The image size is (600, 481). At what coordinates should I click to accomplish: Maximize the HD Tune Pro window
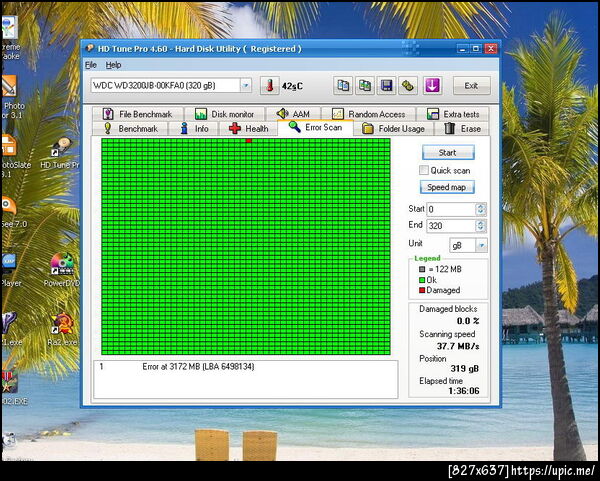pyautogui.click(x=476, y=49)
